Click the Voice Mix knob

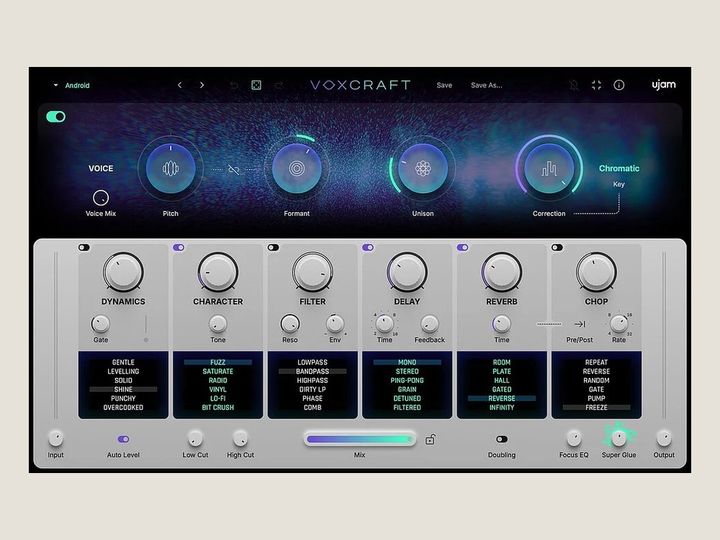click(101, 198)
